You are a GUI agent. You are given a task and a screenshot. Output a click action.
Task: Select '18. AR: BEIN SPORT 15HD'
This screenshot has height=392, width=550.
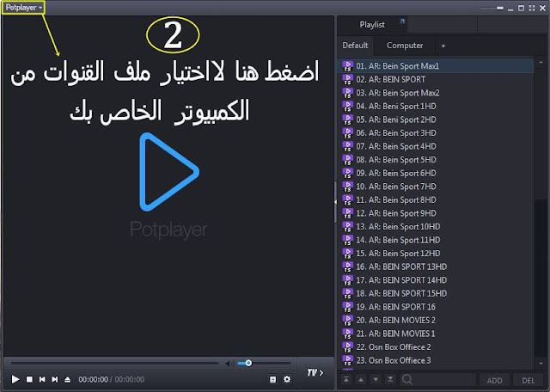(x=437, y=293)
